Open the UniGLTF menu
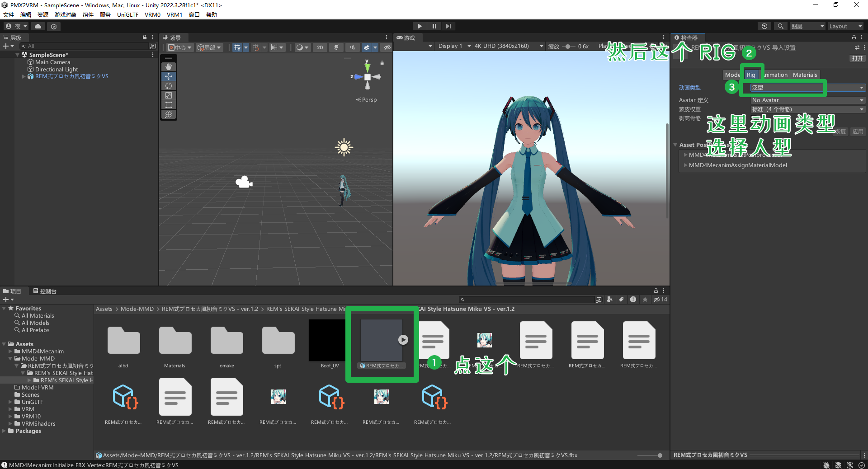The width and height of the screenshot is (868, 469). click(x=127, y=14)
